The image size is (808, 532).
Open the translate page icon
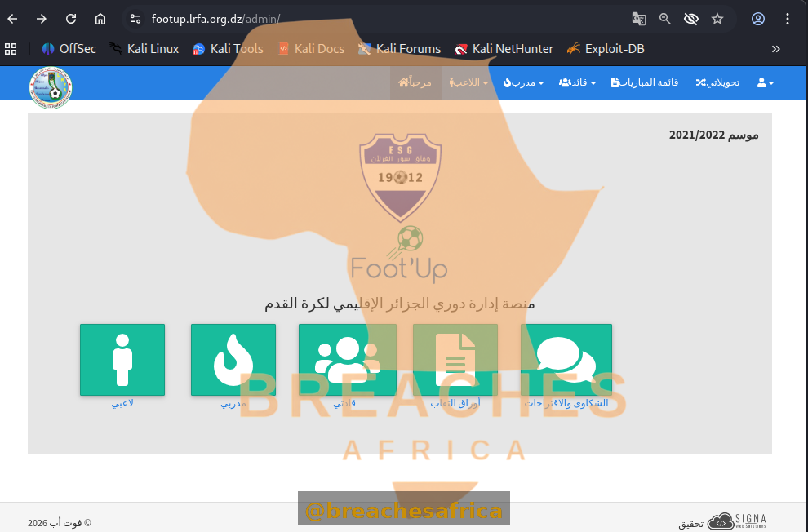[x=638, y=19]
